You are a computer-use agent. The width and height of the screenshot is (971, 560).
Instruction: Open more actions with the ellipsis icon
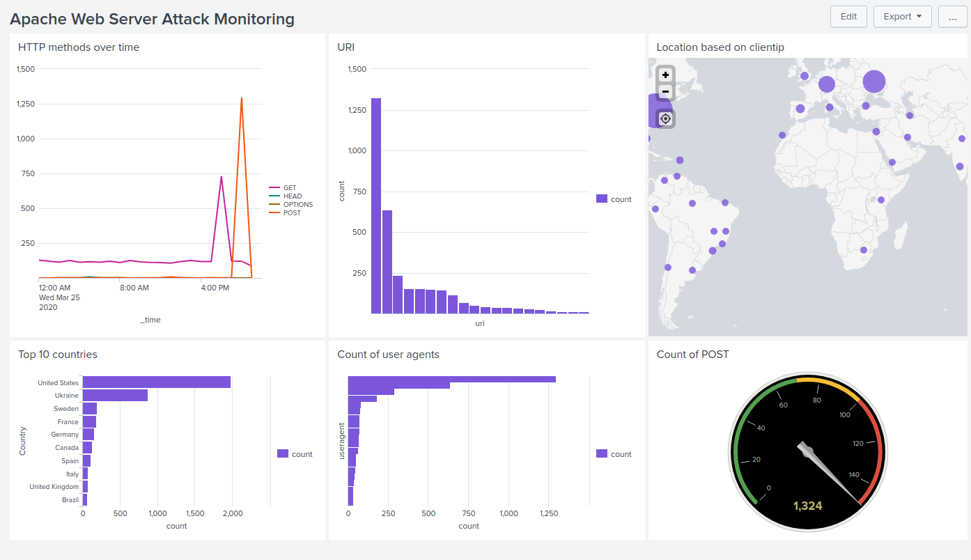tap(952, 17)
